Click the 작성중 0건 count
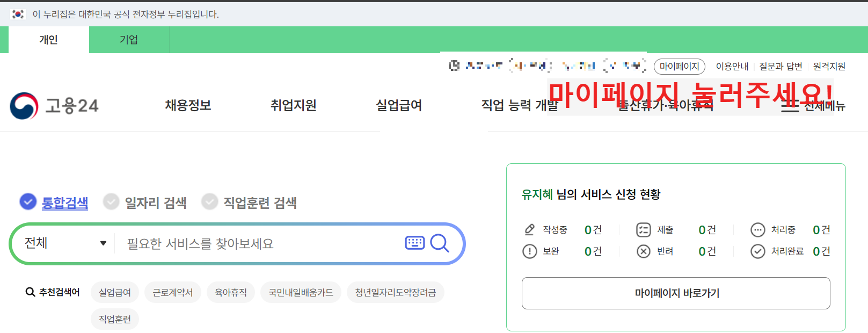This screenshot has height=333, width=868. click(593, 230)
